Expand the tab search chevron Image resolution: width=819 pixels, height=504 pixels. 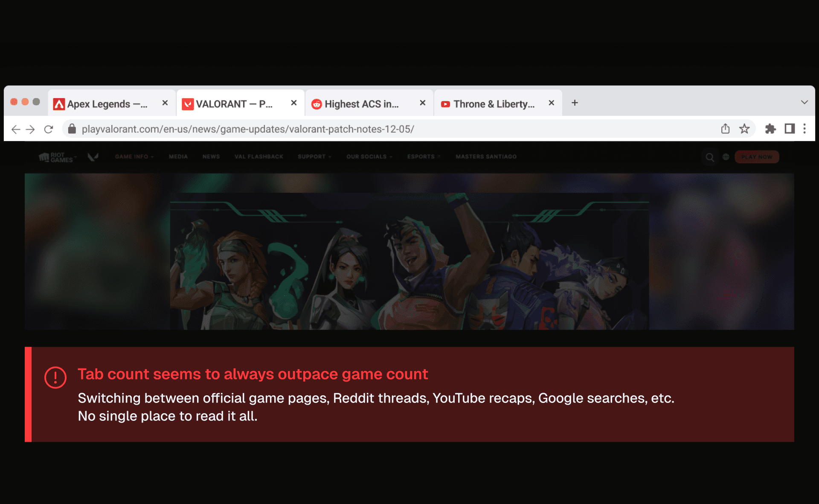coord(804,102)
